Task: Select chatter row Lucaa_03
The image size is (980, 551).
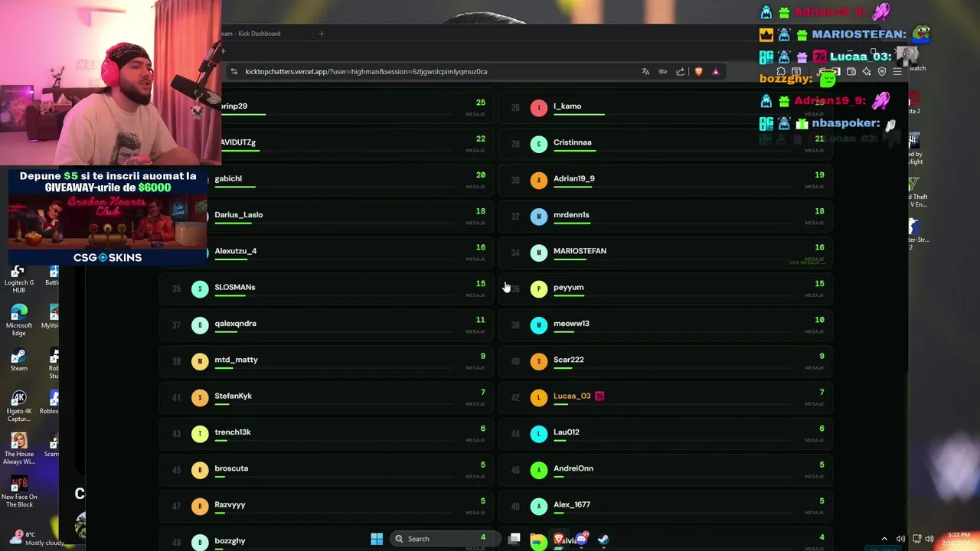Action: point(665,396)
